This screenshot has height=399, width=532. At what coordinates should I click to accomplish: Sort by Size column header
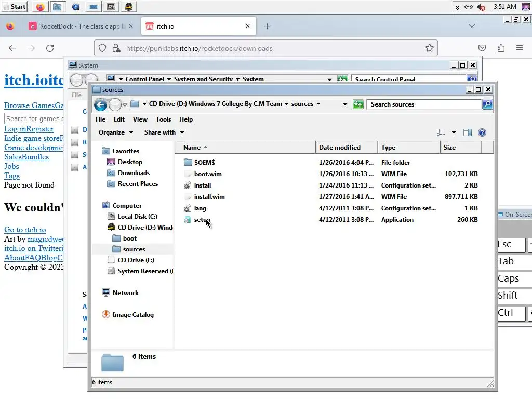(x=461, y=148)
